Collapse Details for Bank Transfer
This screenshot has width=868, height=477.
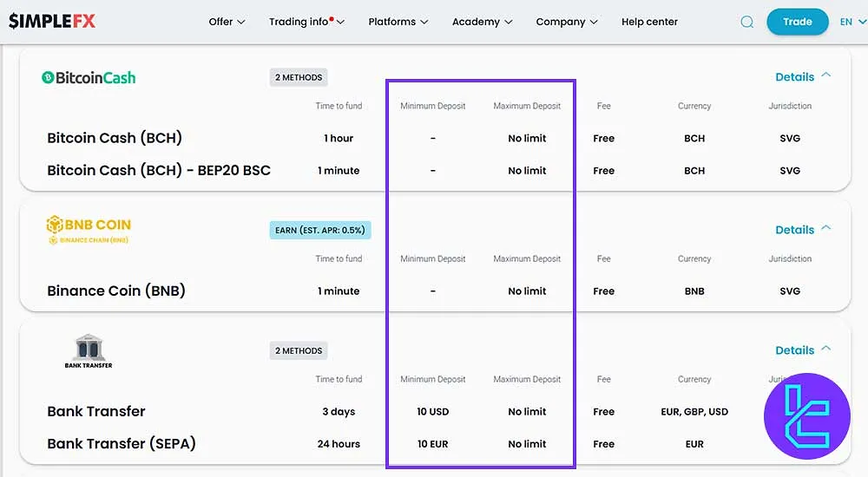click(x=803, y=350)
